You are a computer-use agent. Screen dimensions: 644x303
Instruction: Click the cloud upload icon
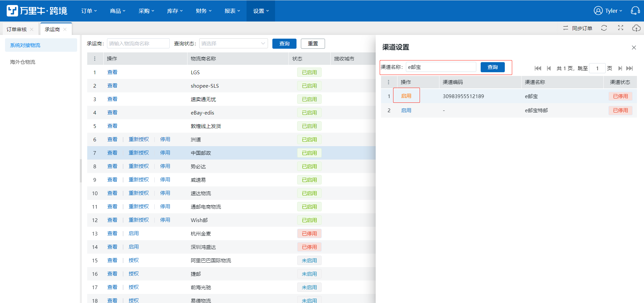(x=636, y=28)
